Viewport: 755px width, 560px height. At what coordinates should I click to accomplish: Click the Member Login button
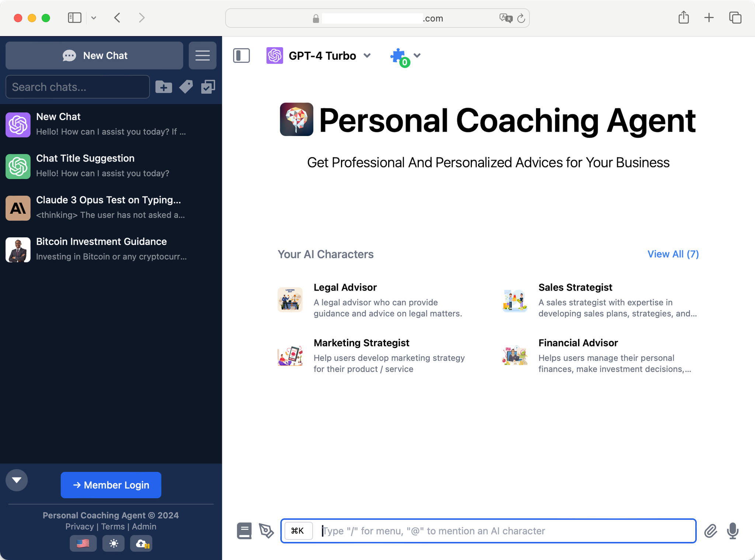tap(111, 485)
